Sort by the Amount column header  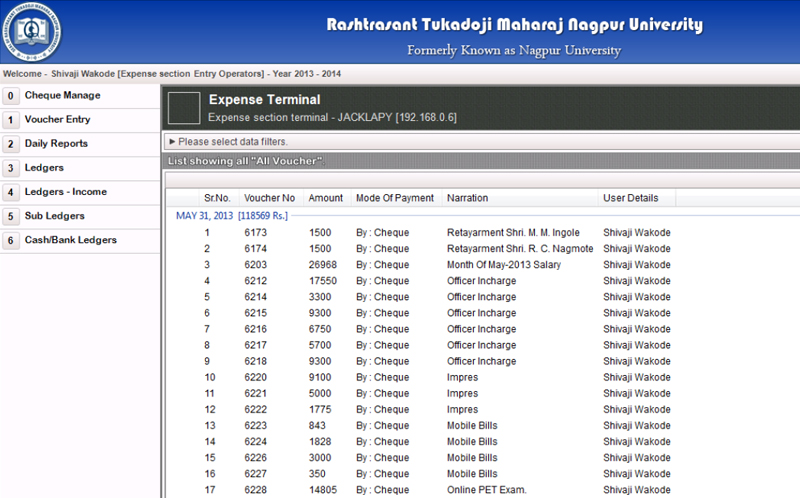coord(326,198)
